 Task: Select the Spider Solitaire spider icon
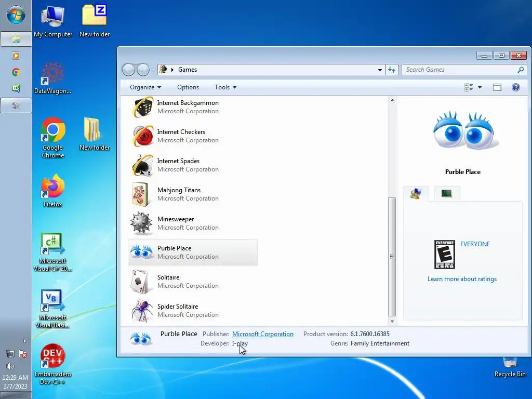pyautogui.click(x=142, y=311)
